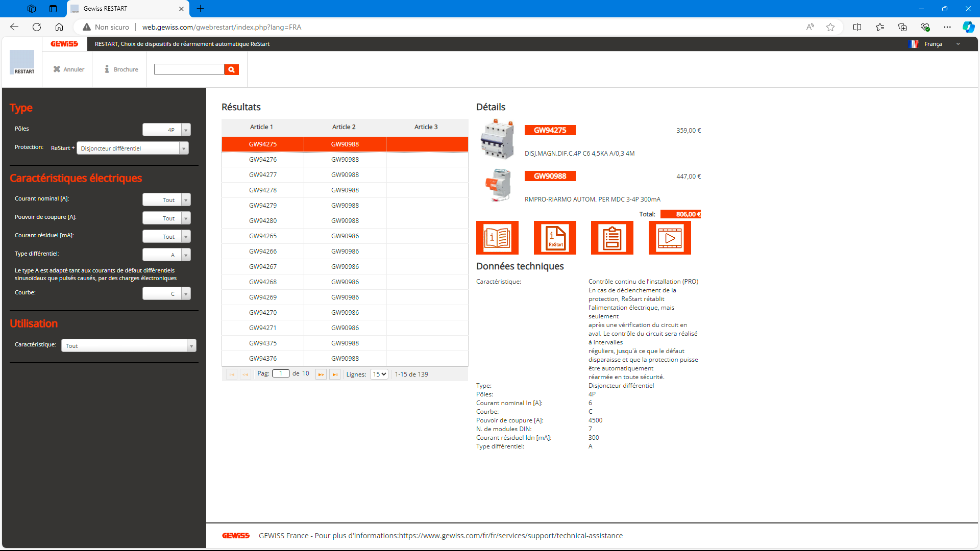Viewport: 980px width, 551px height.
Task: Open the Pôles dropdown
Action: pyautogui.click(x=166, y=130)
